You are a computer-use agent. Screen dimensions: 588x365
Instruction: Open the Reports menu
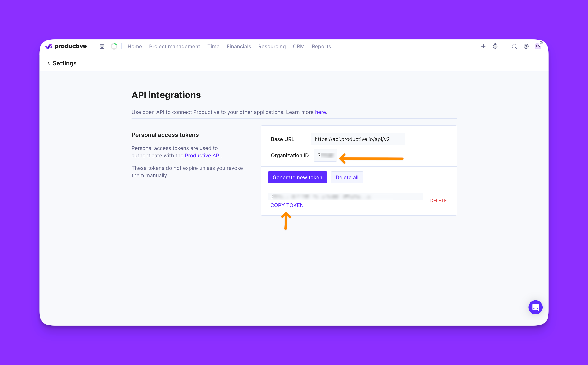[x=321, y=46]
